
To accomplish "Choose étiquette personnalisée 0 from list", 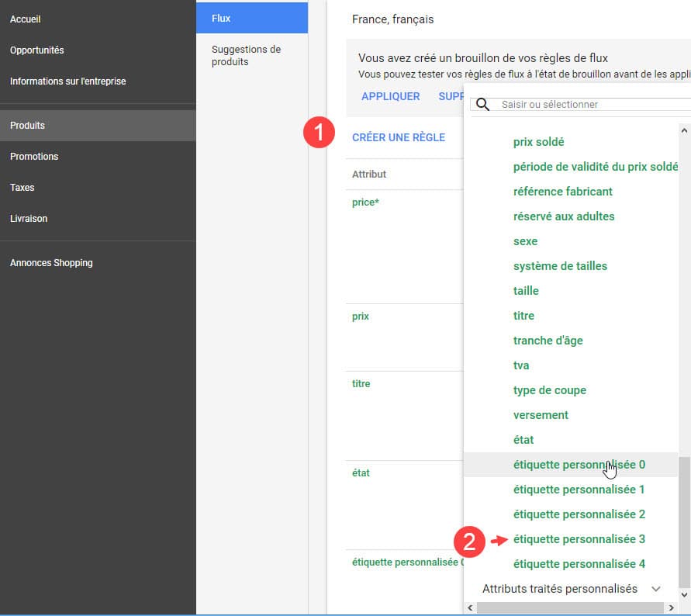I will coord(579,465).
